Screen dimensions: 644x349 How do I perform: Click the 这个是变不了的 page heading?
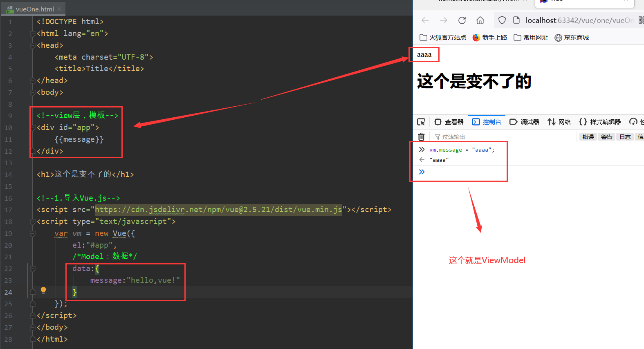[474, 81]
